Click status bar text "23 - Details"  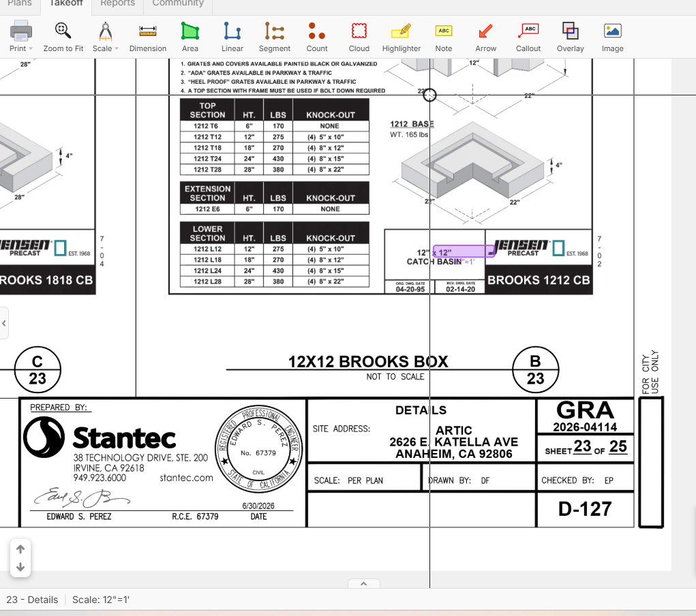[32, 600]
